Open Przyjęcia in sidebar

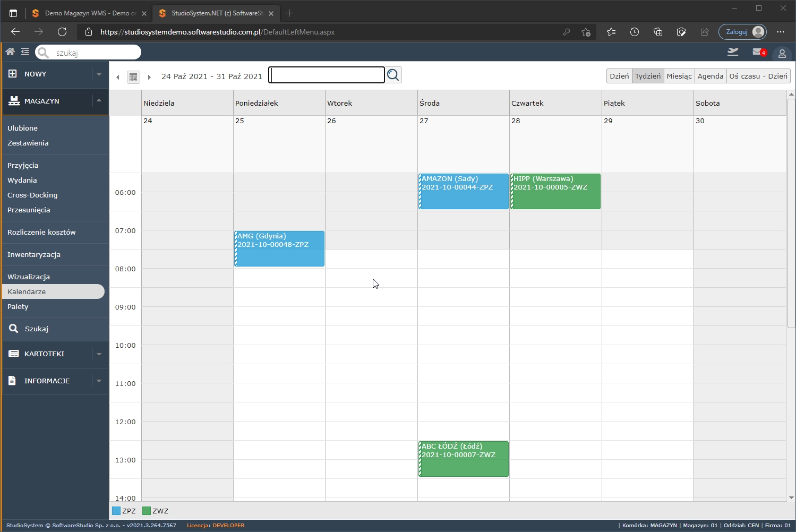[x=23, y=165]
